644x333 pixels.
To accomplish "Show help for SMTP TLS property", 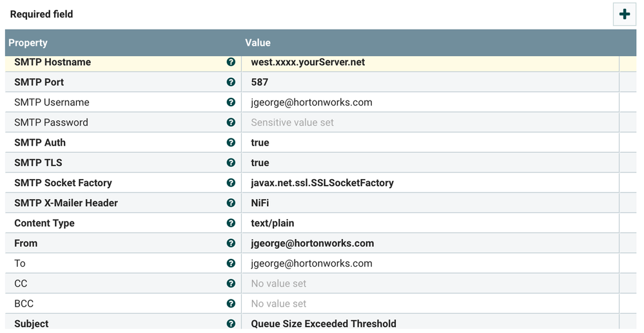I will pos(231,162).
